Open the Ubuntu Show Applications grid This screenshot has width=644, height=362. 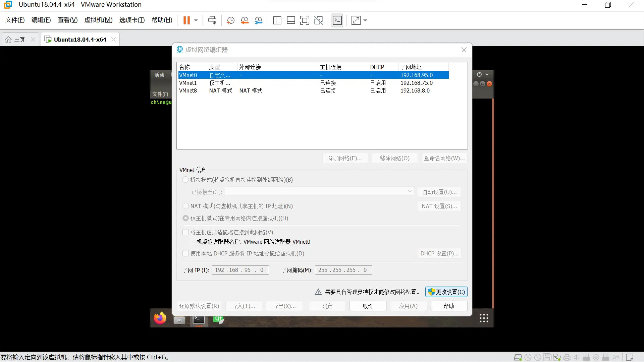[484, 318]
